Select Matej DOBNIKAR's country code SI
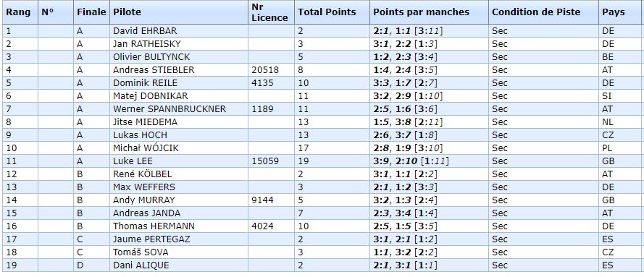The height and width of the screenshot is (277, 644). [x=606, y=96]
